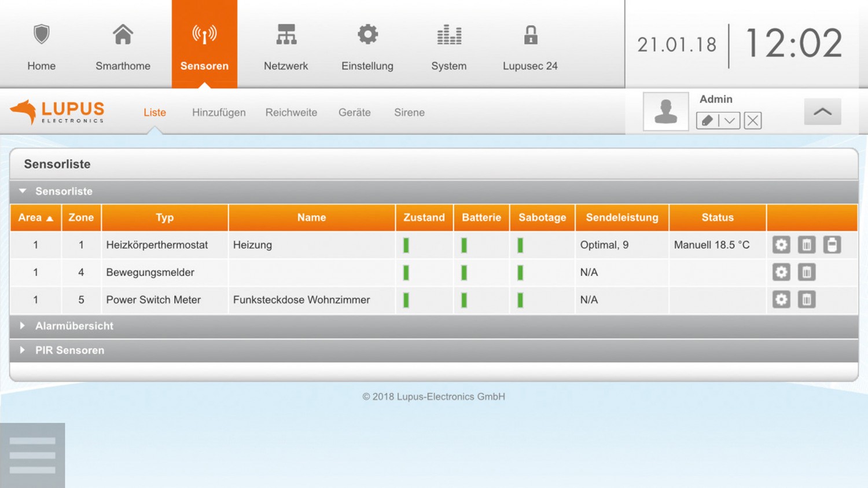This screenshot has width=868, height=488.
Task: Sort by the Sabotage column header
Action: (x=542, y=218)
